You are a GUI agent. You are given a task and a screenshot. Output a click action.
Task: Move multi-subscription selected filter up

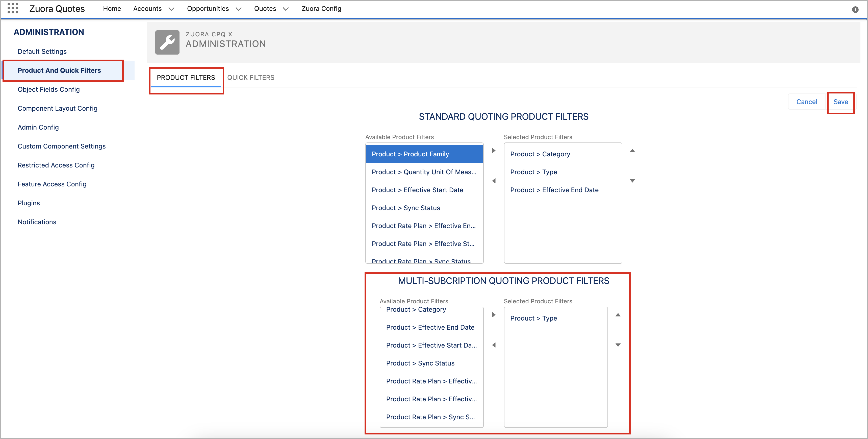[618, 315]
